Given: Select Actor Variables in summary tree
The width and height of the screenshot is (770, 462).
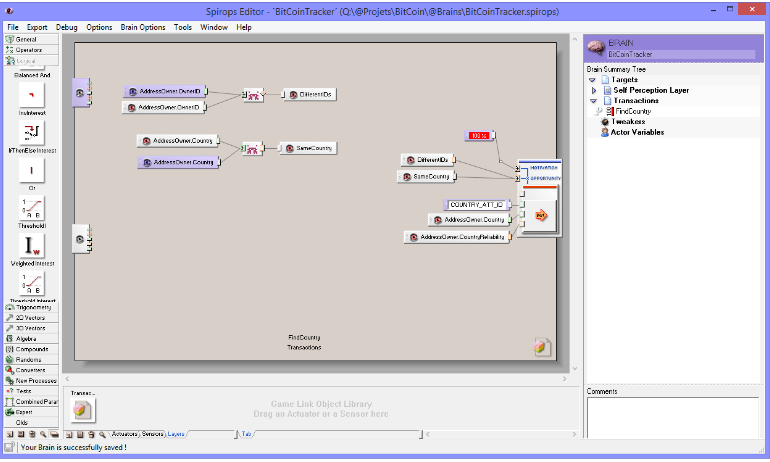Looking at the screenshot, I should click(x=637, y=133).
